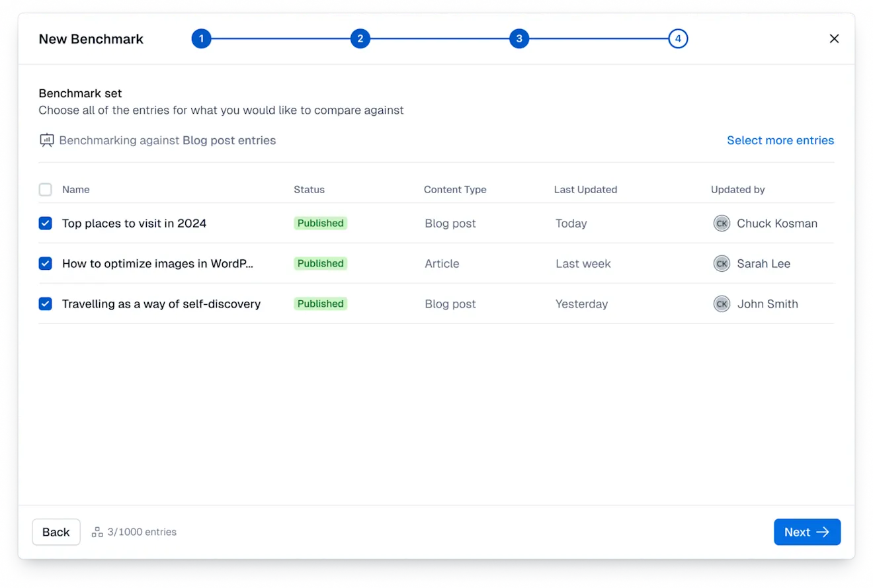
Task: Click the hierarchy icon next to 3/1000 entries
Action: tap(97, 532)
